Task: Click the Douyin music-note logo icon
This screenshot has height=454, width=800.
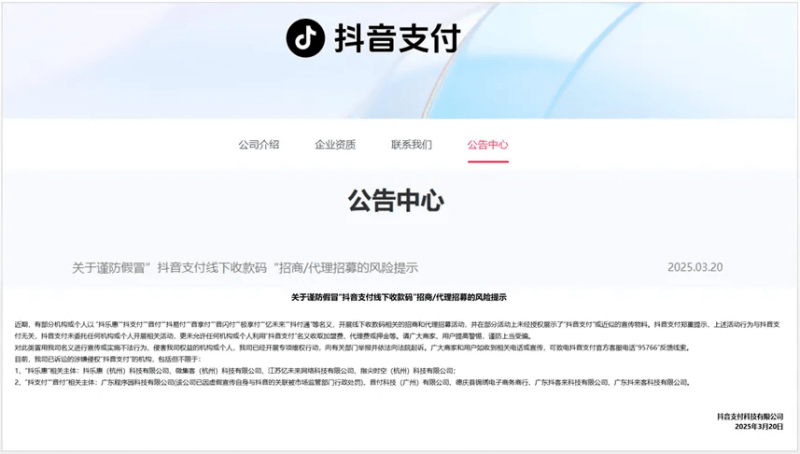Action: pos(305,38)
